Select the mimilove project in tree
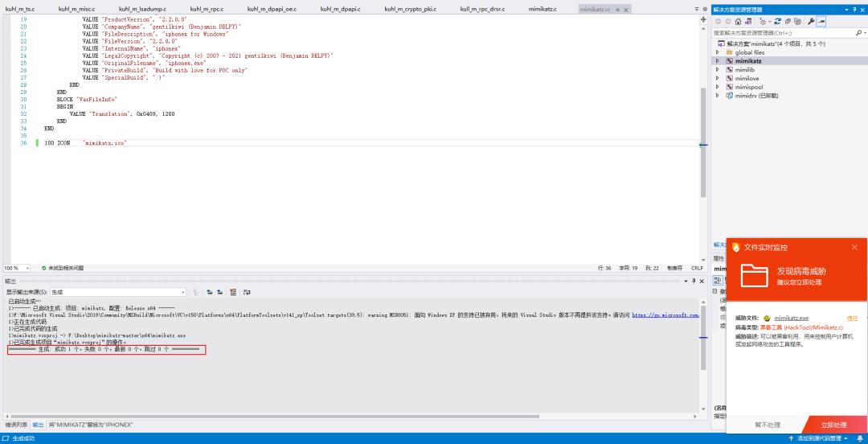The image size is (868, 444). (x=747, y=78)
